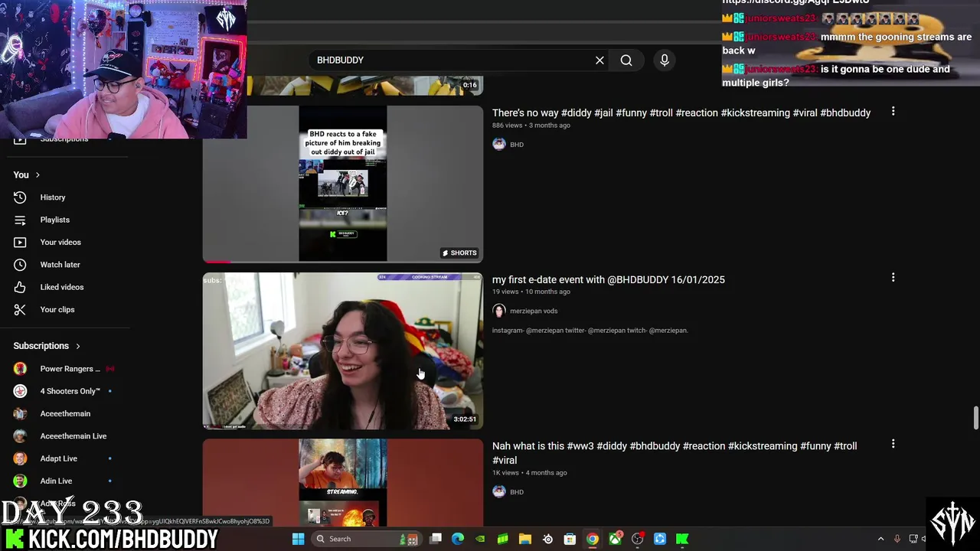Open File Explorer from the taskbar
Viewport: 980px width, 551px height.
coord(525,539)
